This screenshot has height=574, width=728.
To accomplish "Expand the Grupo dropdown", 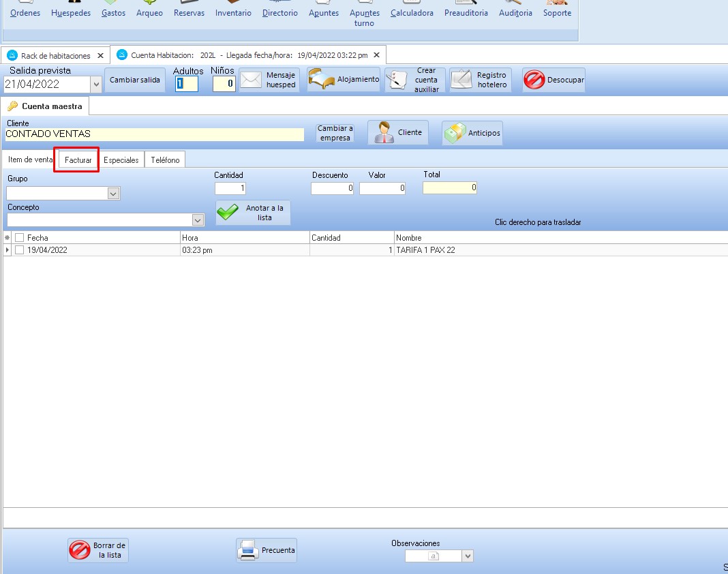I will point(113,194).
